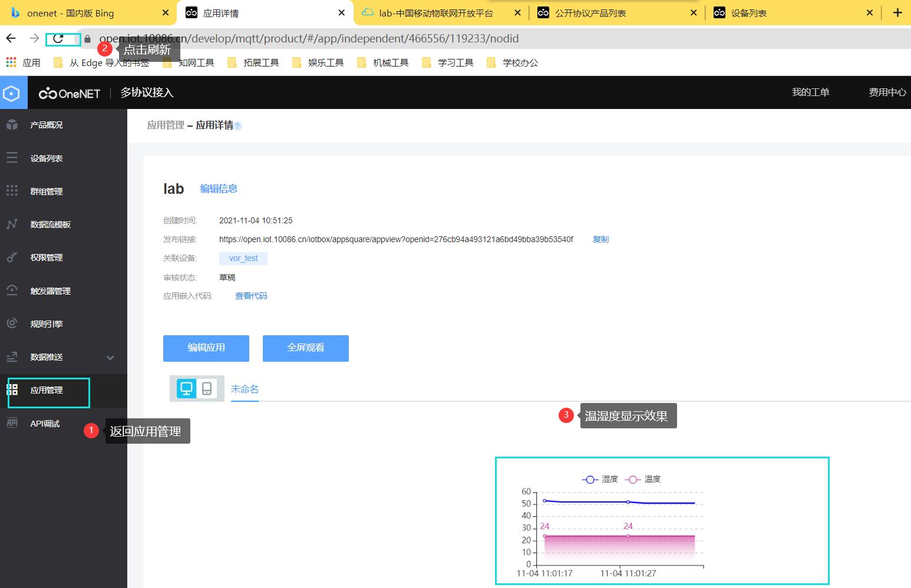The image size is (911, 588).
Task: Open a new browser tab with plus
Action: [x=897, y=12]
